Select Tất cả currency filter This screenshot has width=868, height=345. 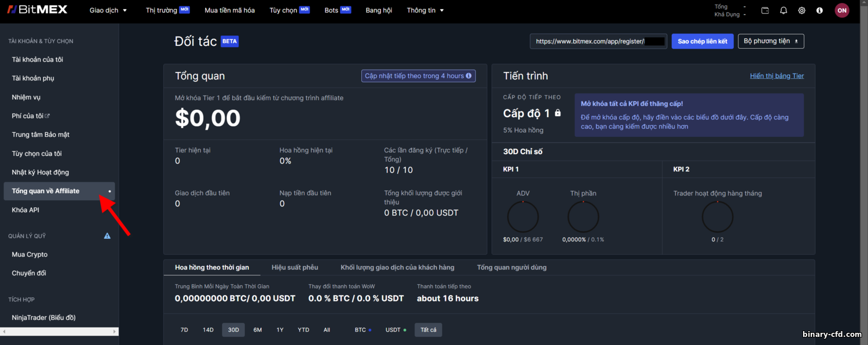tap(428, 330)
